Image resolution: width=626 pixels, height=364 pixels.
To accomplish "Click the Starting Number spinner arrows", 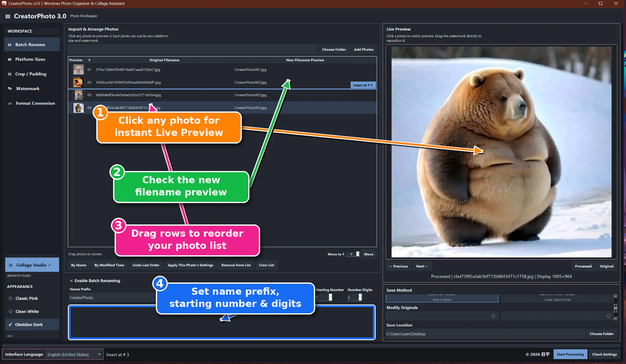I will (x=330, y=297).
